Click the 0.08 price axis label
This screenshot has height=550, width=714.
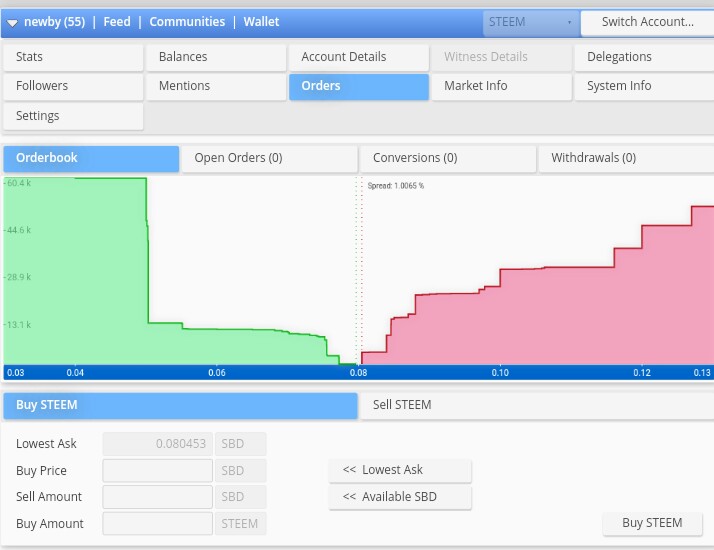358,373
